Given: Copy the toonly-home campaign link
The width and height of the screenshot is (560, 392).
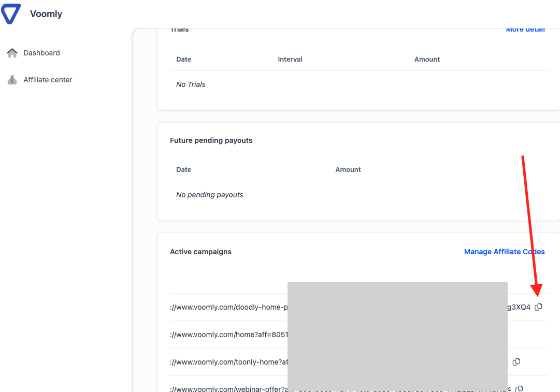Looking at the screenshot, I should point(516,362).
